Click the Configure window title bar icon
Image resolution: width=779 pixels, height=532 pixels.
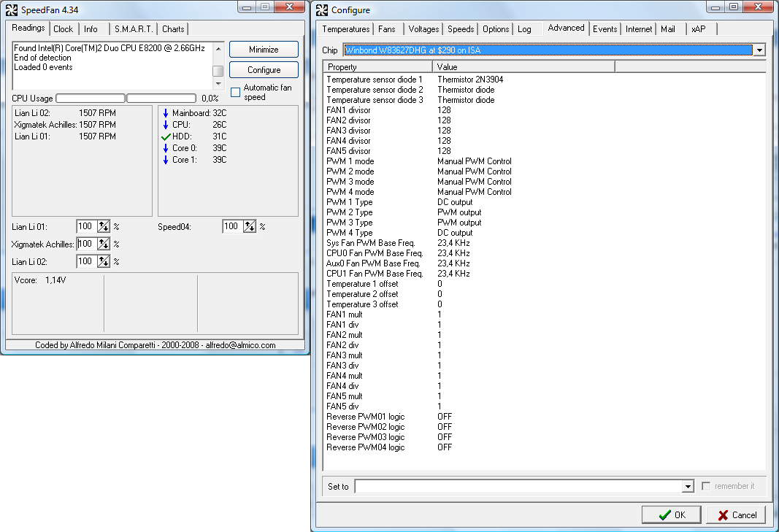[x=322, y=10]
